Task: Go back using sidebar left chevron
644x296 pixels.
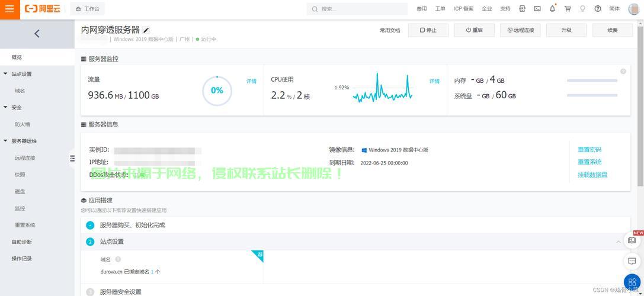Action: (x=37, y=34)
